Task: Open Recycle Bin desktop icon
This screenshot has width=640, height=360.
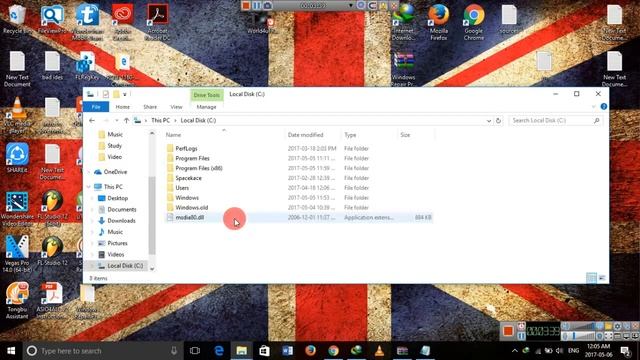Action: tap(16, 19)
